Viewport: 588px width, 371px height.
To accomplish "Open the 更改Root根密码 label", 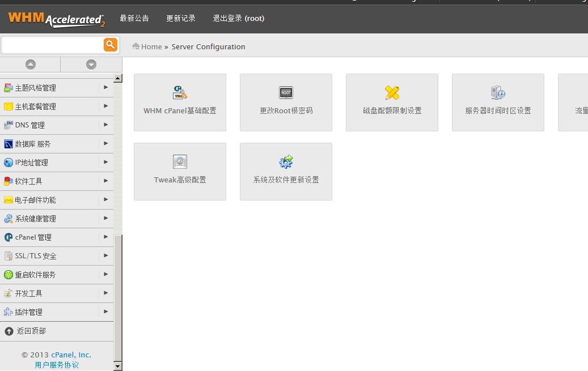I will (x=286, y=110).
